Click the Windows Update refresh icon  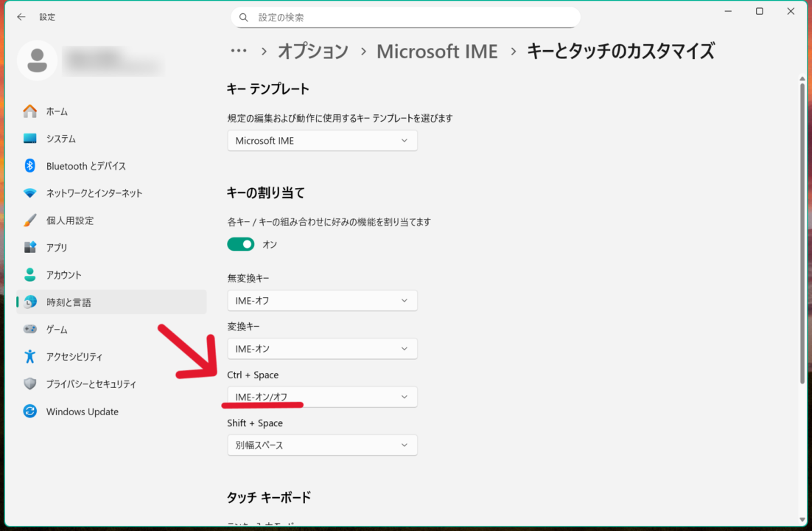pyautogui.click(x=30, y=412)
